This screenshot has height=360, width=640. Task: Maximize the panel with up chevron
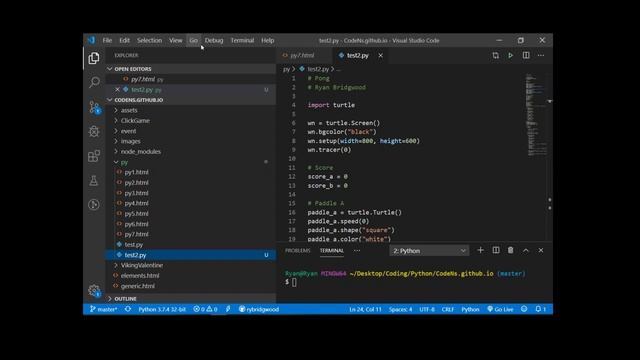tap(526, 250)
